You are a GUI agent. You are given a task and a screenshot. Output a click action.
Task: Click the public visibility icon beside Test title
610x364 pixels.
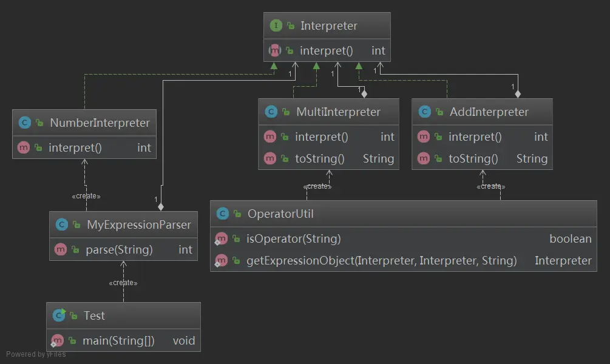tap(73, 316)
